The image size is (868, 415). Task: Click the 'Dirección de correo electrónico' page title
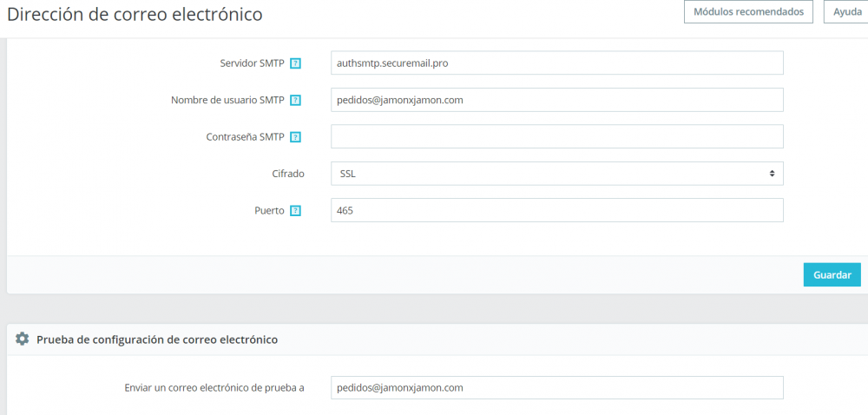tap(135, 15)
